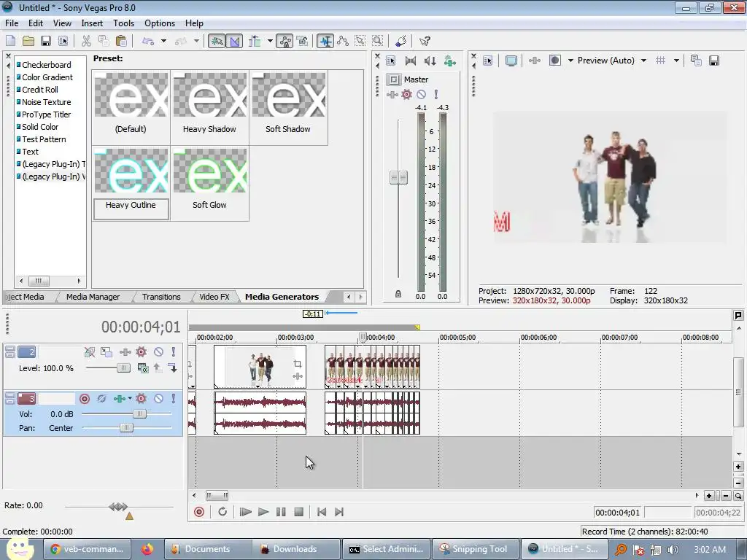Toggle Enable Snapping in toolbar
747x560 pixels.
click(217, 41)
